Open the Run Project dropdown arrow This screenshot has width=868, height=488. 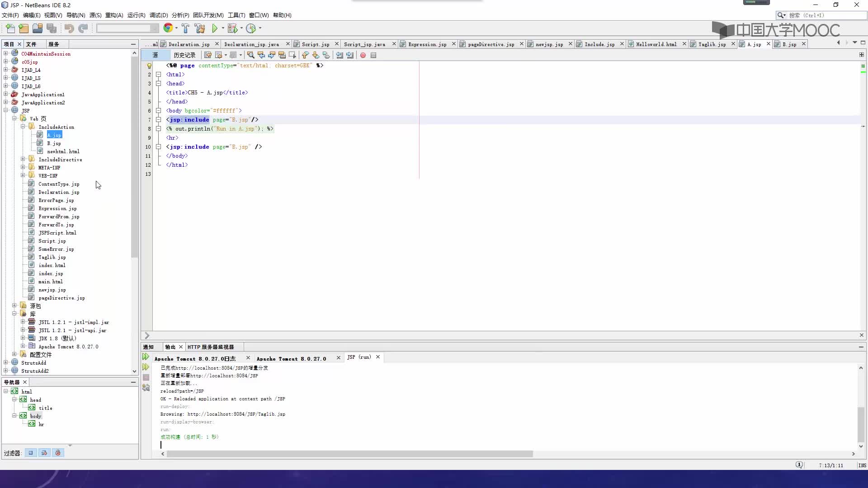point(223,28)
